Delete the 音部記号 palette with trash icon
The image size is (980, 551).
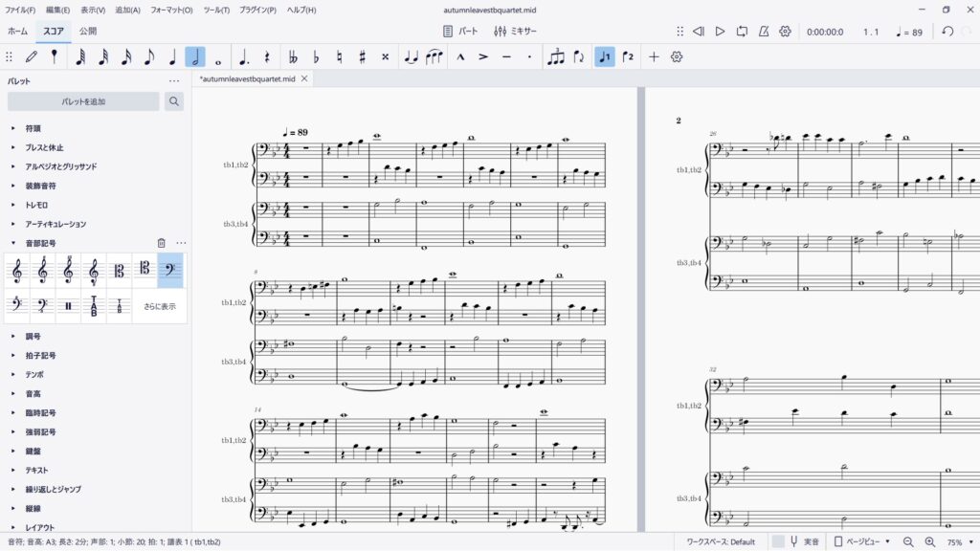[161, 243]
